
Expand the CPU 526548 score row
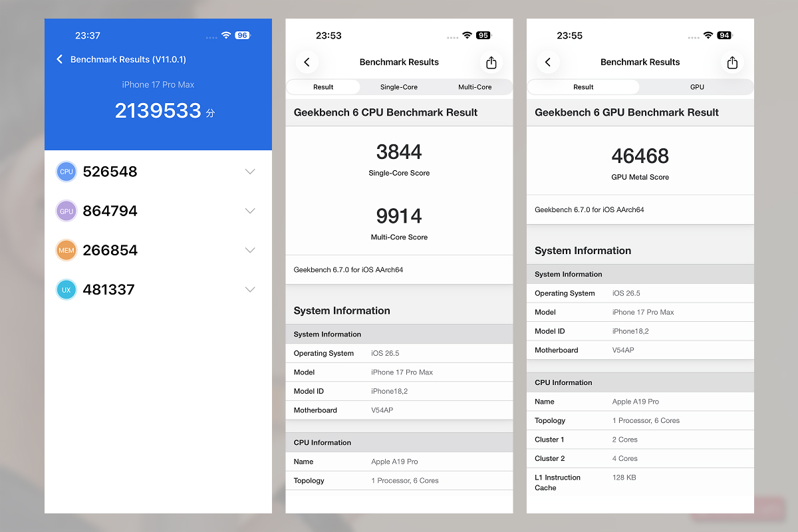point(250,172)
